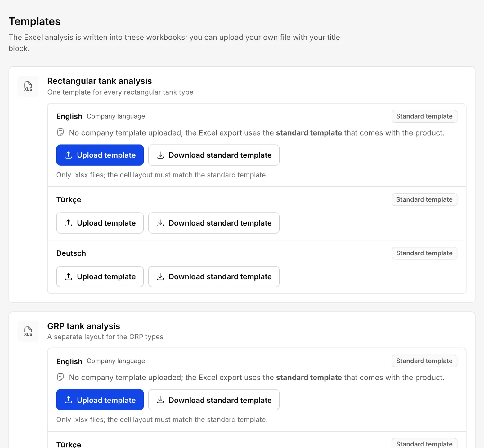The image size is (484, 448).
Task: Click the note icon in Rectangular tank English row
Action: click(x=60, y=132)
